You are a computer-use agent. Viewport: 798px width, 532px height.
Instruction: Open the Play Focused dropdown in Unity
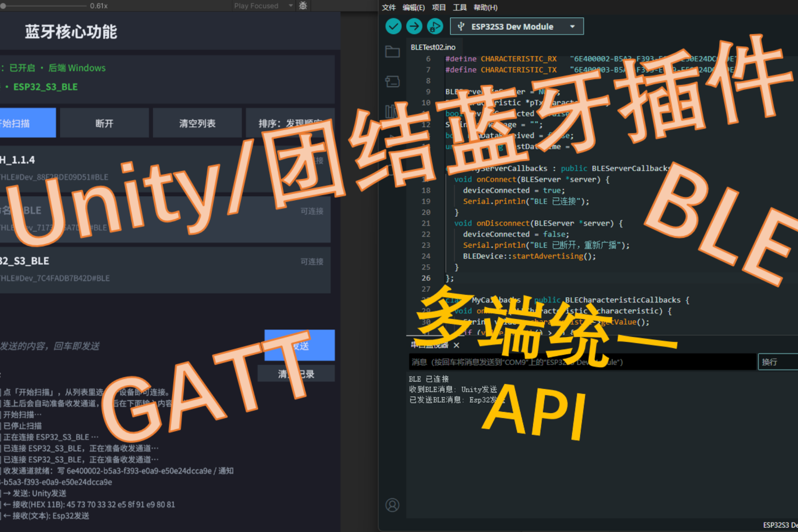pyautogui.click(x=263, y=6)
